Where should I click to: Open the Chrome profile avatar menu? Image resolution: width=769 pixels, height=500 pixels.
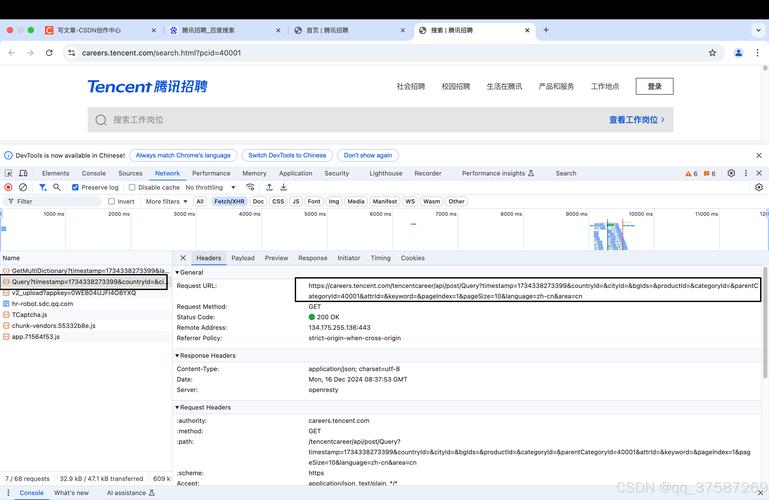tap(738, 53)
